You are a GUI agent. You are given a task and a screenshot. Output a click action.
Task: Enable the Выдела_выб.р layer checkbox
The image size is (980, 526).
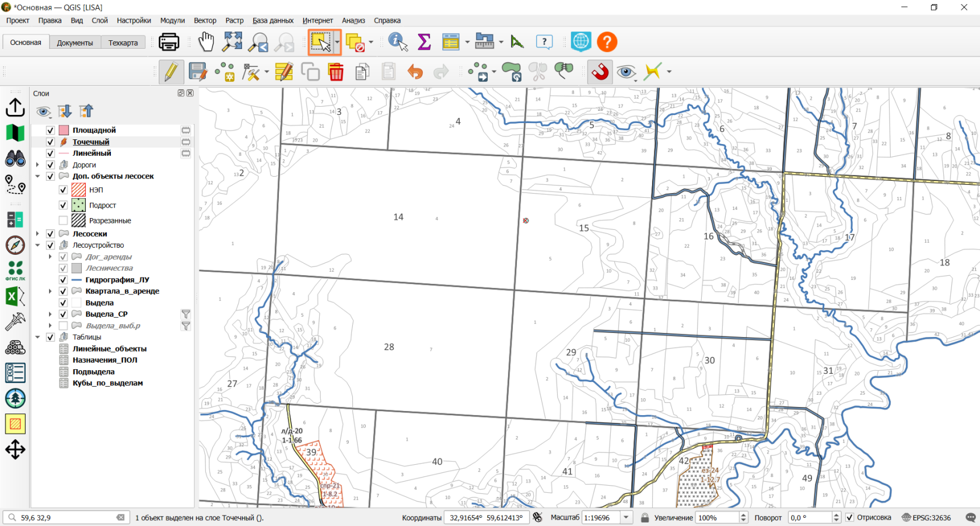pos(63,325)
